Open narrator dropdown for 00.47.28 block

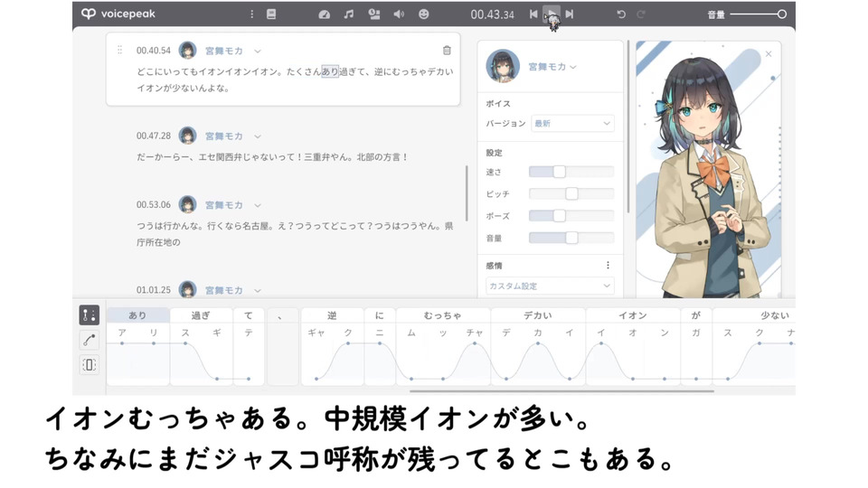258,136
